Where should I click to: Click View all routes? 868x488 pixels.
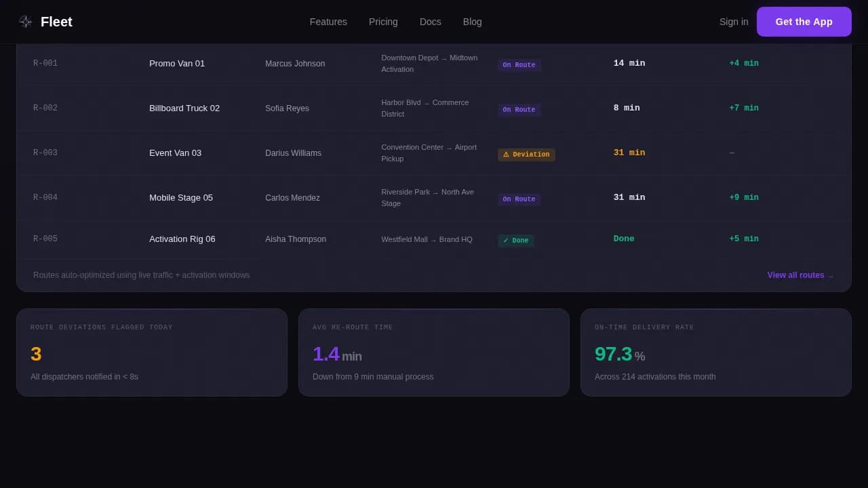(x=795, y=275)
